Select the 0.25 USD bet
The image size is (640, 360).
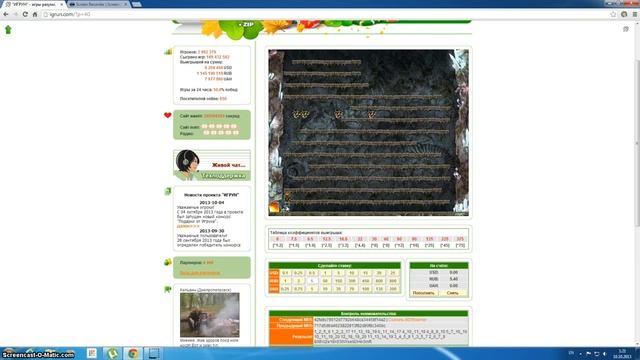pos(298,273)
